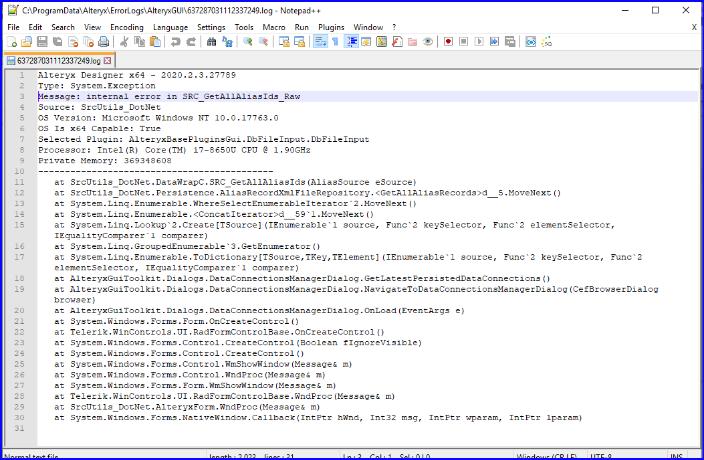This screenshot has height=460, width=704.
Task: Click the New file toolbar icon
Action: coord(12,42)
